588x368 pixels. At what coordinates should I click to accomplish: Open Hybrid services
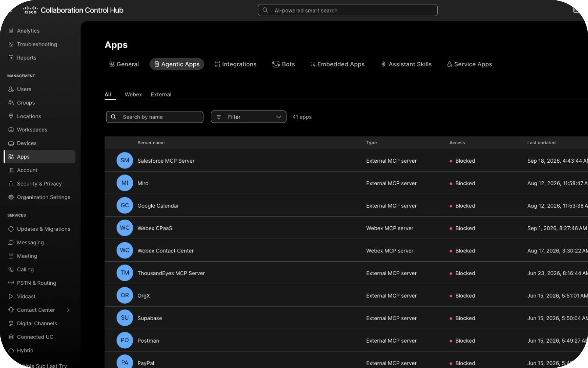point(21,351)
